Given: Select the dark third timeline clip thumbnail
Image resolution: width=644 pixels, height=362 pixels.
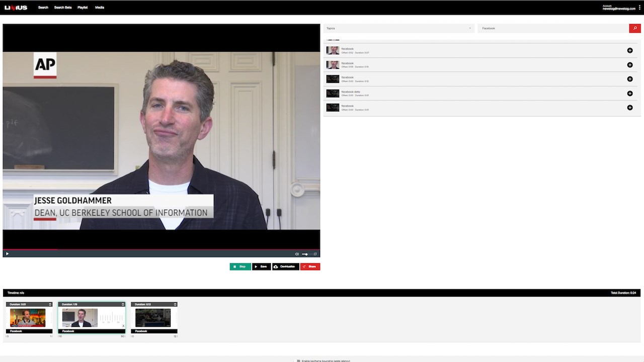Looking at the screenshot, I should click(x=153, y=318).
